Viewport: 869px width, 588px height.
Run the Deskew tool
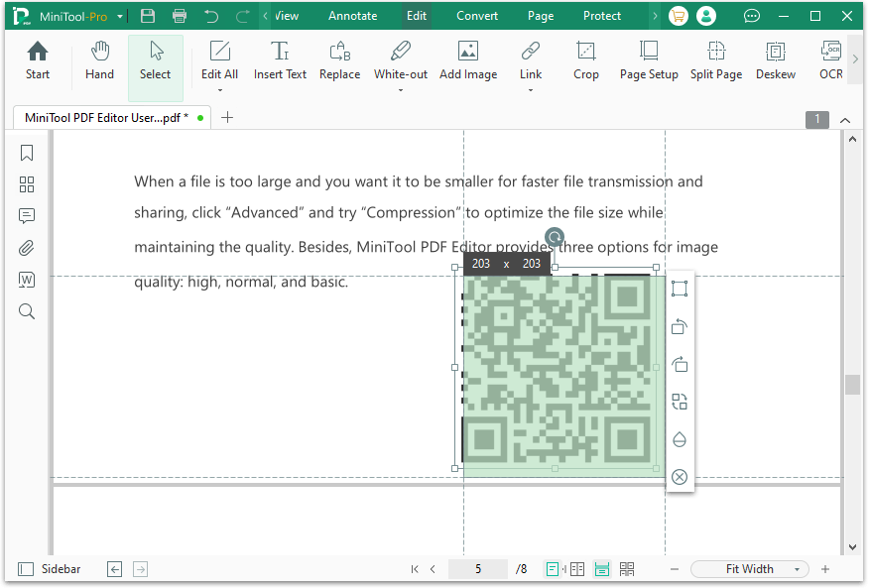[x=776, y=60]
